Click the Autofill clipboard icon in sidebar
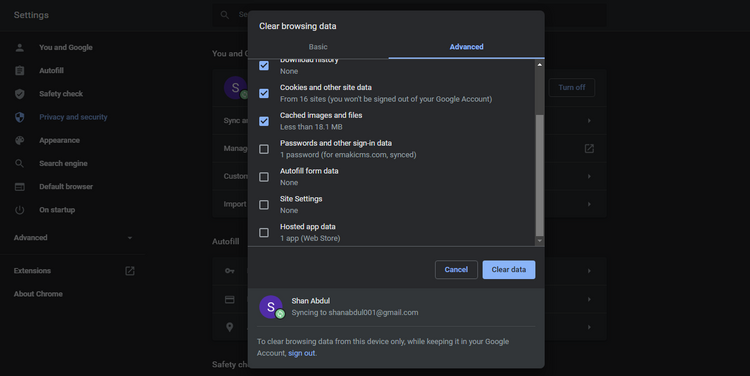 pyautogui.click(x=20, y=71)
